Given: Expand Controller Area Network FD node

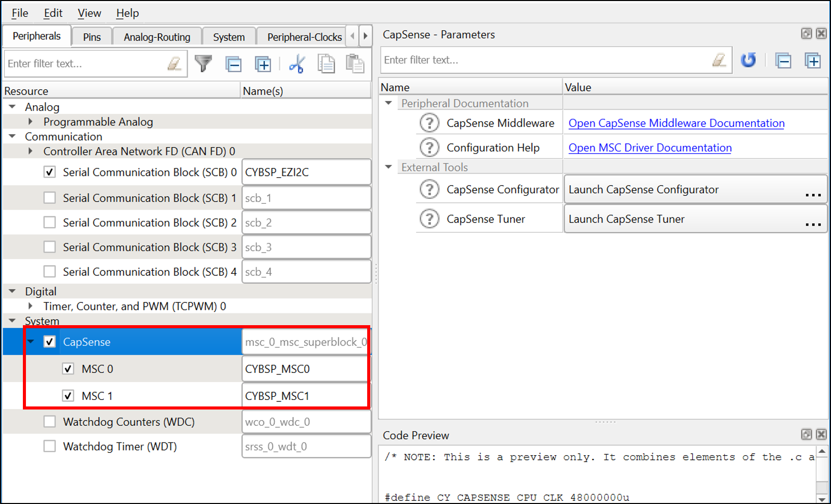Looking at the screenshot, I should pyautogui.click(x=31, y=151).
